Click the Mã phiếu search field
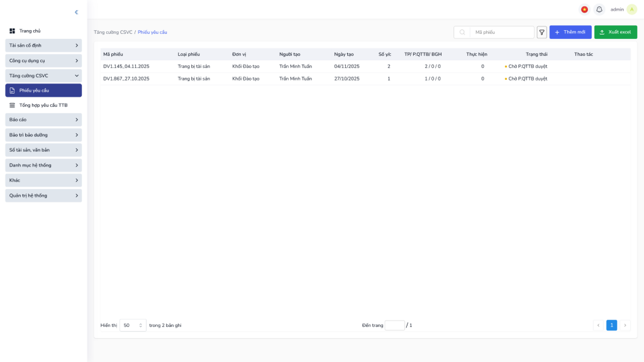The width and height of the screenshot is (644, 362). (502, 32)
